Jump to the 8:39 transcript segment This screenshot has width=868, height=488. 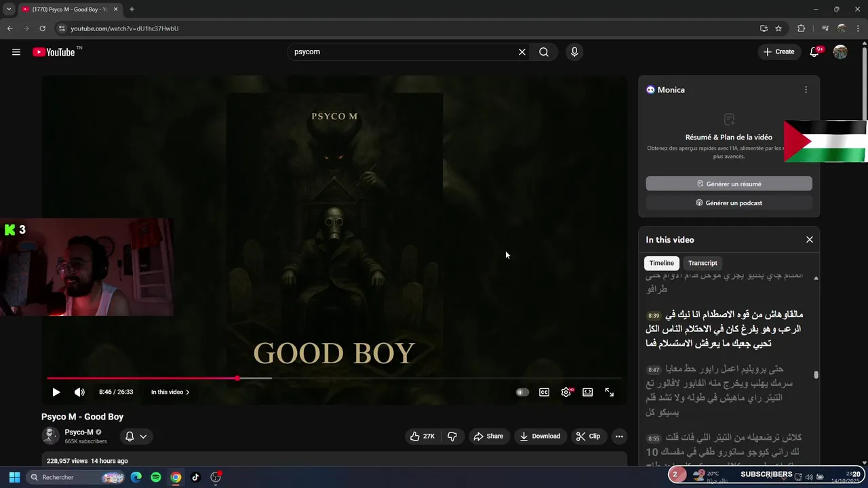tap(724, 329)
